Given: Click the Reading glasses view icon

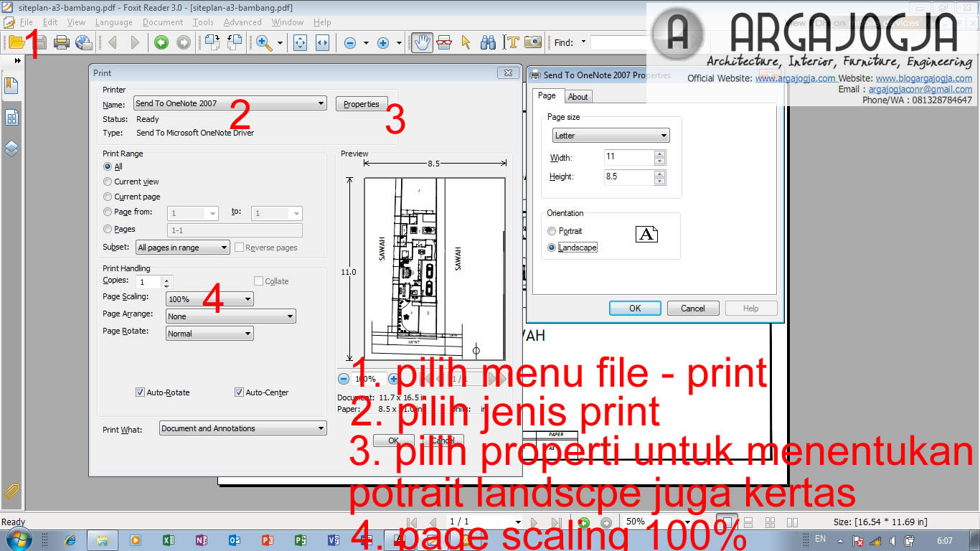Looking at the screenshot, I should click(x=444, y=43).
